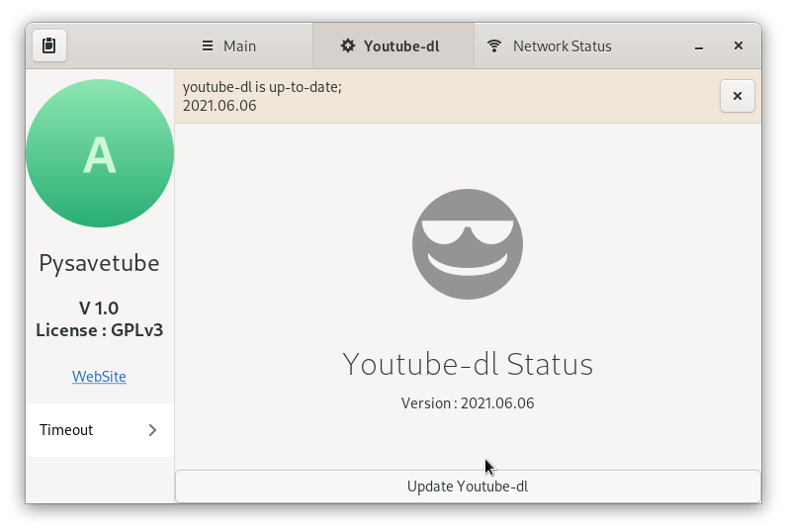787x532 pixels.
Task: Click the Timeout label text
Action: (x=66, y=430)
